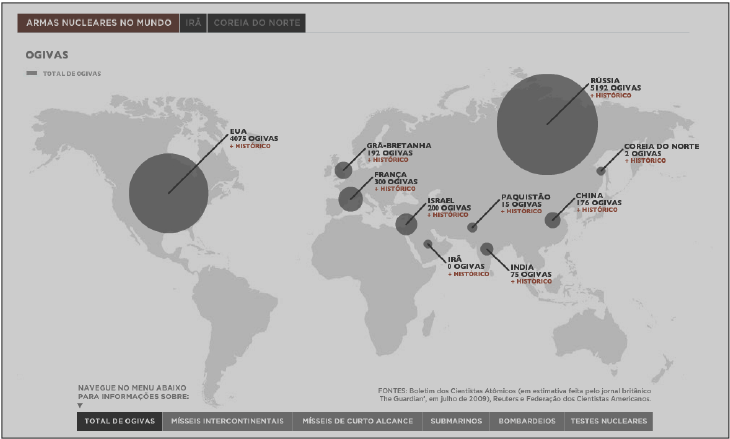Show the Submarinos data

456,422
